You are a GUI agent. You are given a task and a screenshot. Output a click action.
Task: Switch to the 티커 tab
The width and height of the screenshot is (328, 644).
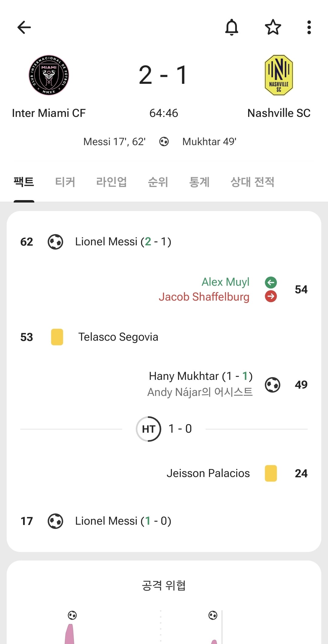[65, 182]
